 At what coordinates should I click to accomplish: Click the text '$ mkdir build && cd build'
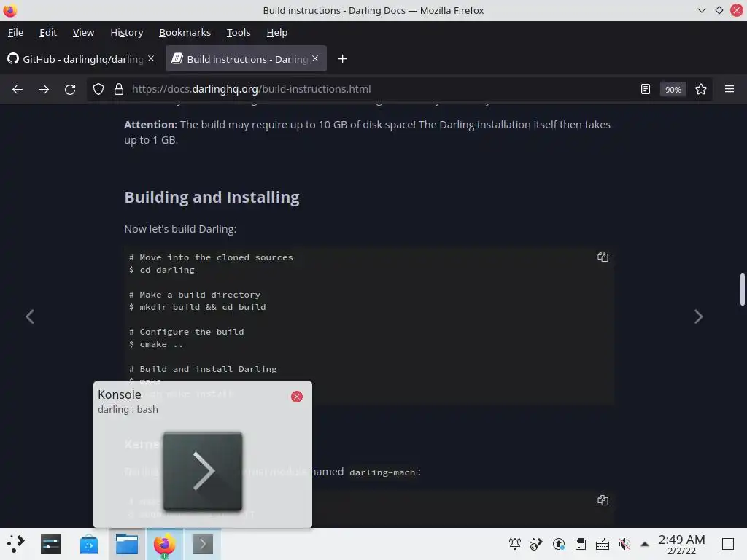pyautogui.click(x=197, y=307)
